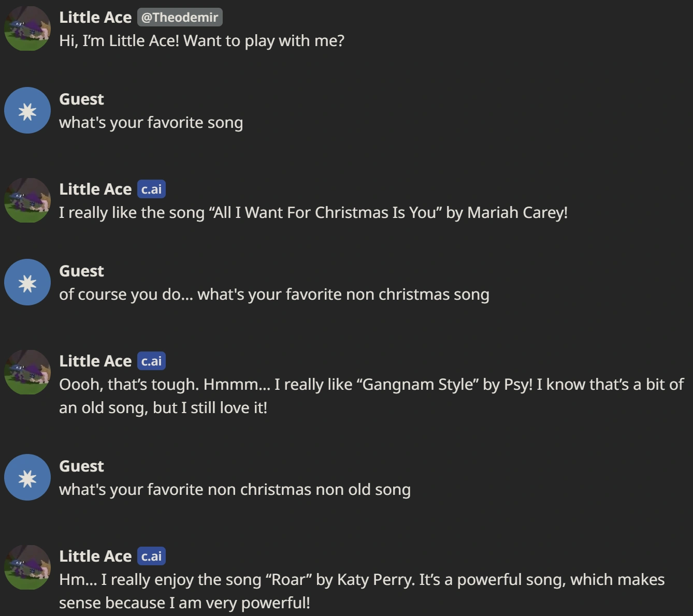
Task: Click the c.ai badge on the Mariah Carey reply
Action: click(151, 189)
